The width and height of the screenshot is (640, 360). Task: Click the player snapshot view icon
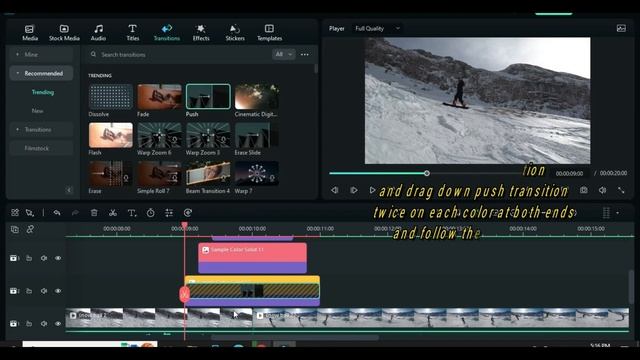coord(621,28)
